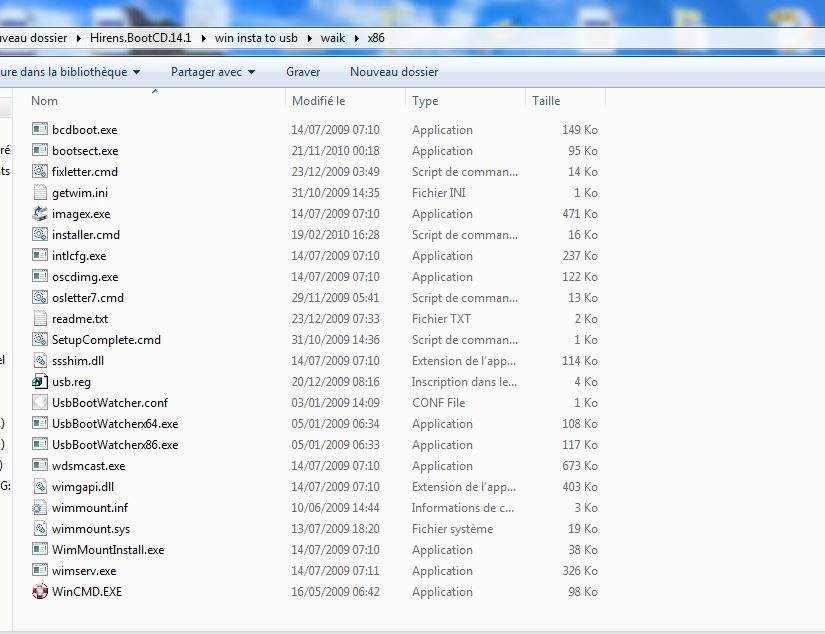This screenshot has width=825, height=634.
Task: Click the wimgapi.dll file icon
Action: click(x=40, y=487)
